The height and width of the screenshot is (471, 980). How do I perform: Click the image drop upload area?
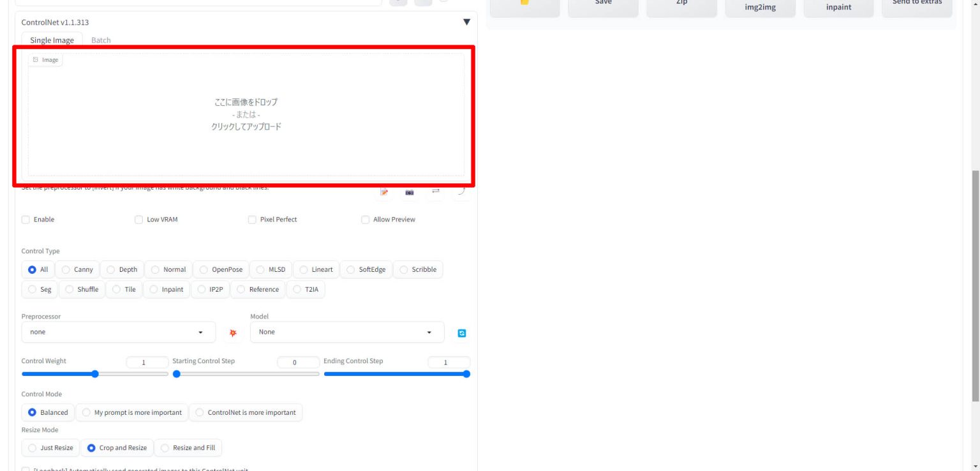246,115
